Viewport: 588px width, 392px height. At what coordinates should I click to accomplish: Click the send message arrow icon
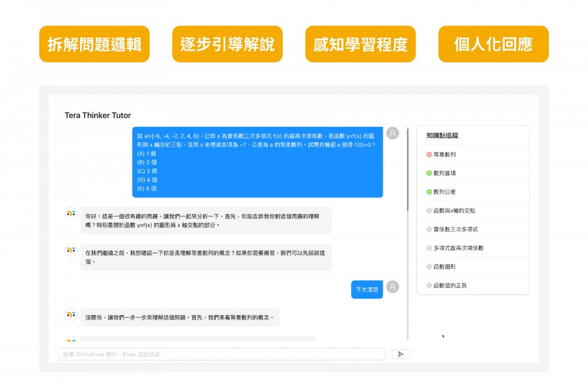(400, 354)
